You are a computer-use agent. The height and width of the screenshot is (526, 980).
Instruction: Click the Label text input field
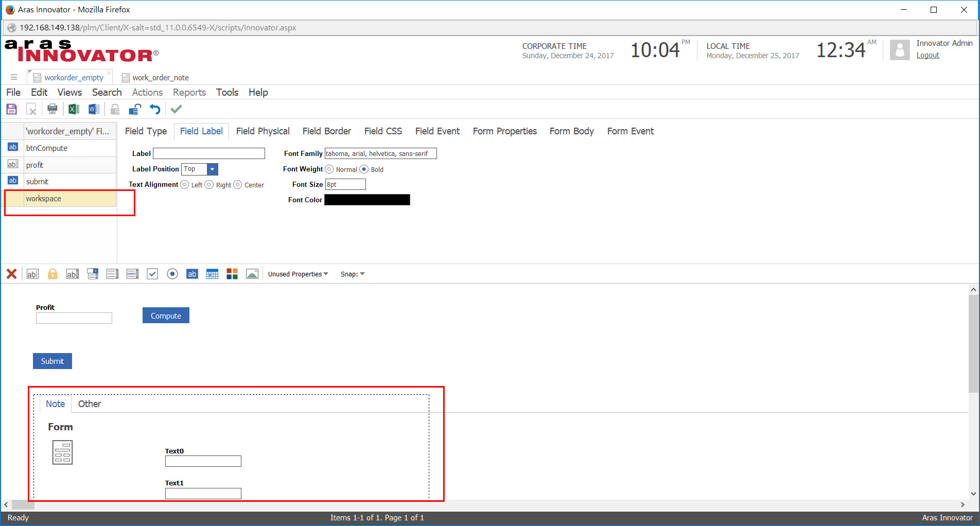(x=209, y=153)
